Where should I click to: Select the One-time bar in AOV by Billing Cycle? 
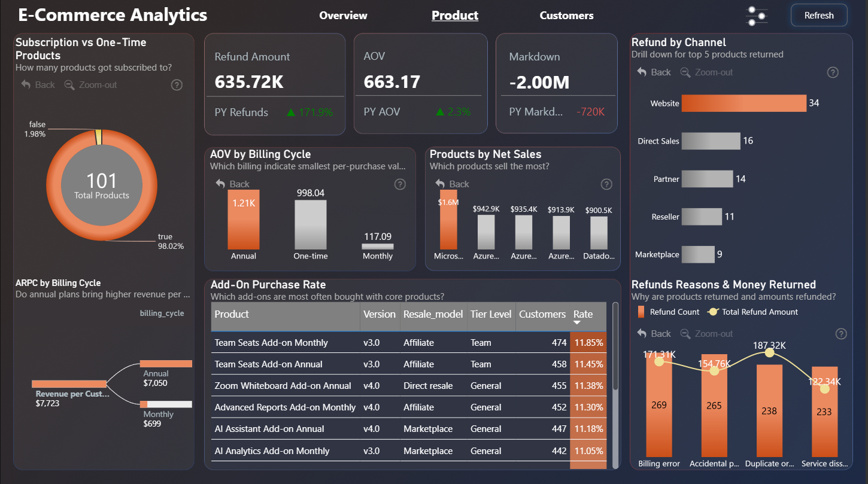click(311, 225)
